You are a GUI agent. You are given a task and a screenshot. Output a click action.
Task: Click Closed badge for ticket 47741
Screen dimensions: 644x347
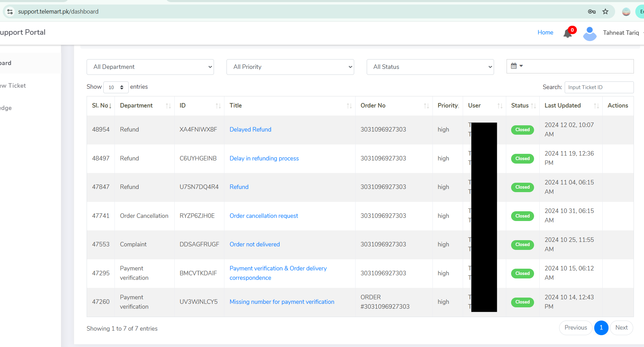(x=523, y=216)
